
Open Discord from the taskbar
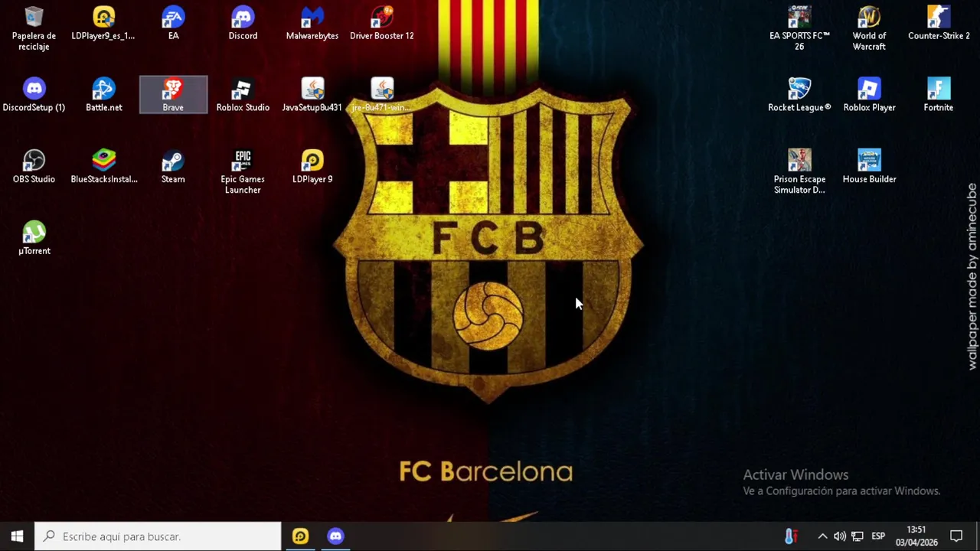[x=335, y=536]
